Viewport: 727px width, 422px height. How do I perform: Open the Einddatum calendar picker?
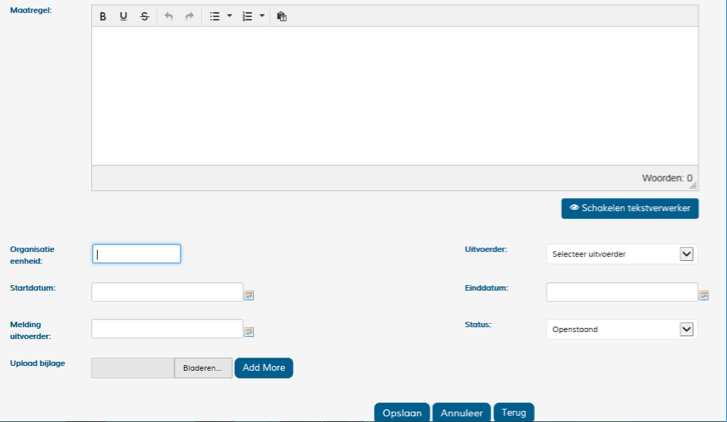pos(704,295)
